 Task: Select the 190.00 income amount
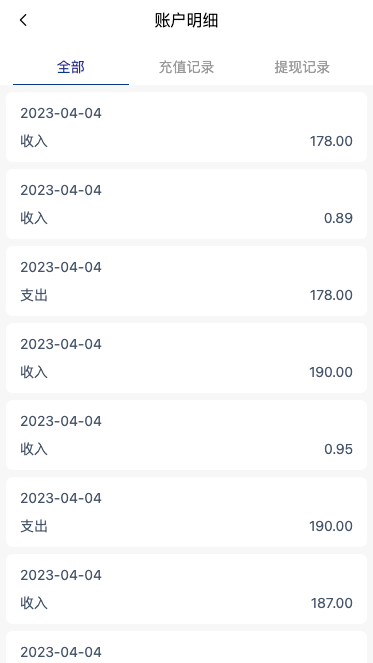331,372
